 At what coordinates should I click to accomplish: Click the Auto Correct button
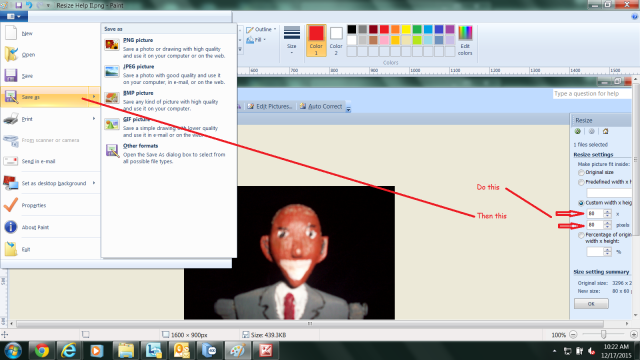321,107
